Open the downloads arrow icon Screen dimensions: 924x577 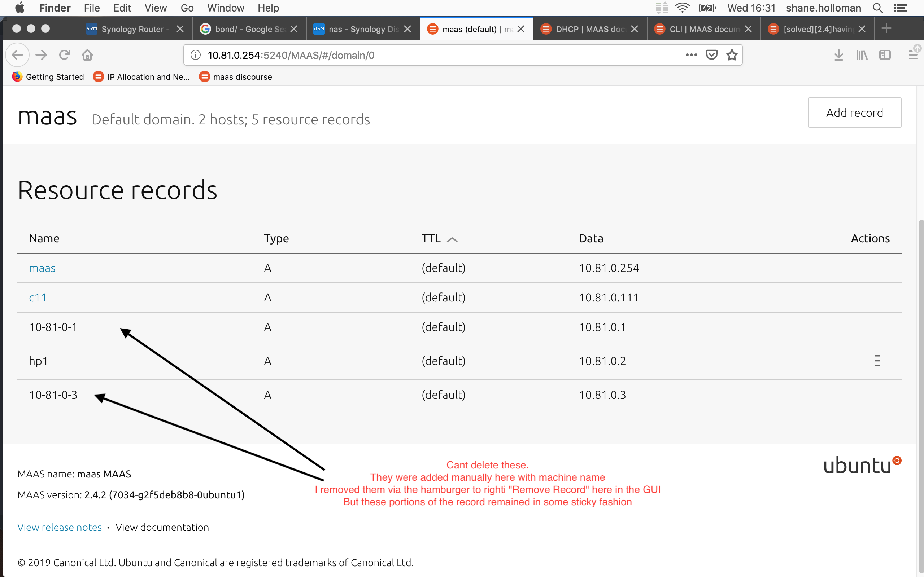pyautogui.click(x=838, y=55)
